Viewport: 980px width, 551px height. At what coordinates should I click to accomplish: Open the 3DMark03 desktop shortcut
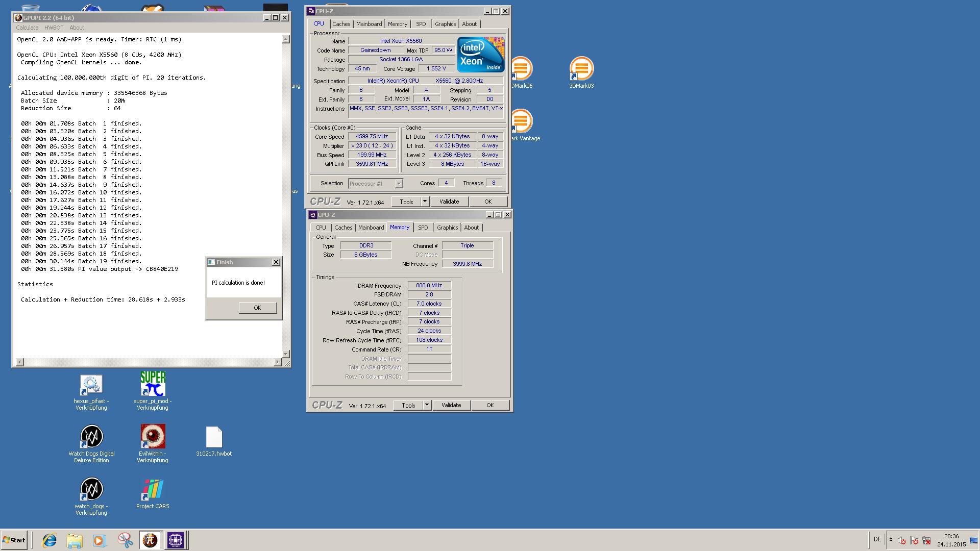[x=581, y=72]
